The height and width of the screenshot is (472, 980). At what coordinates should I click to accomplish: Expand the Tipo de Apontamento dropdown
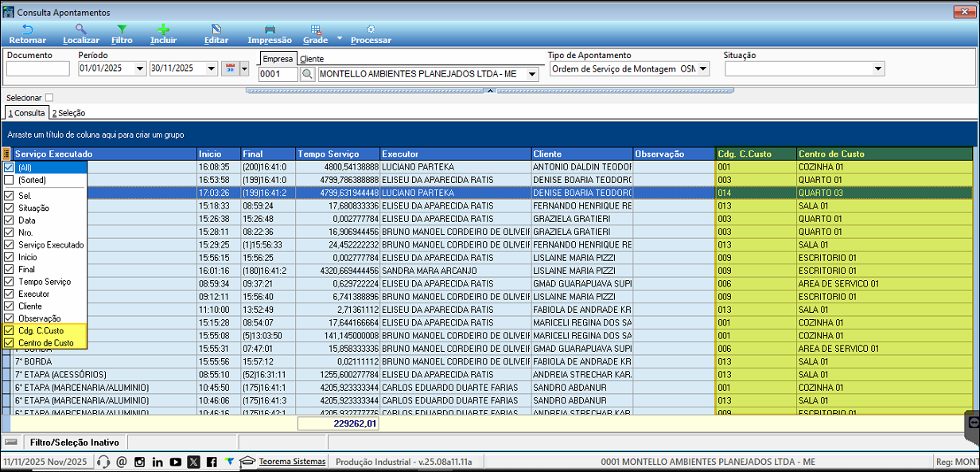(703, 69)
